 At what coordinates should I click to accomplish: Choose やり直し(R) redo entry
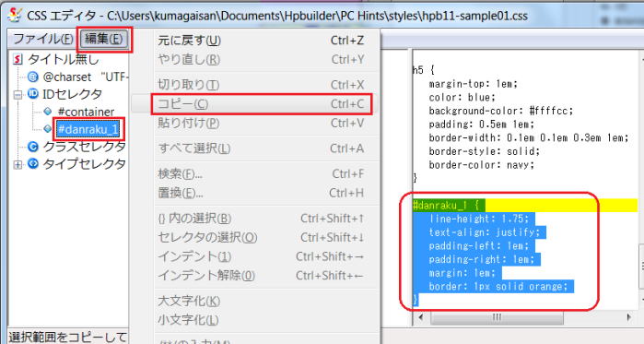(x=261, y=60)
